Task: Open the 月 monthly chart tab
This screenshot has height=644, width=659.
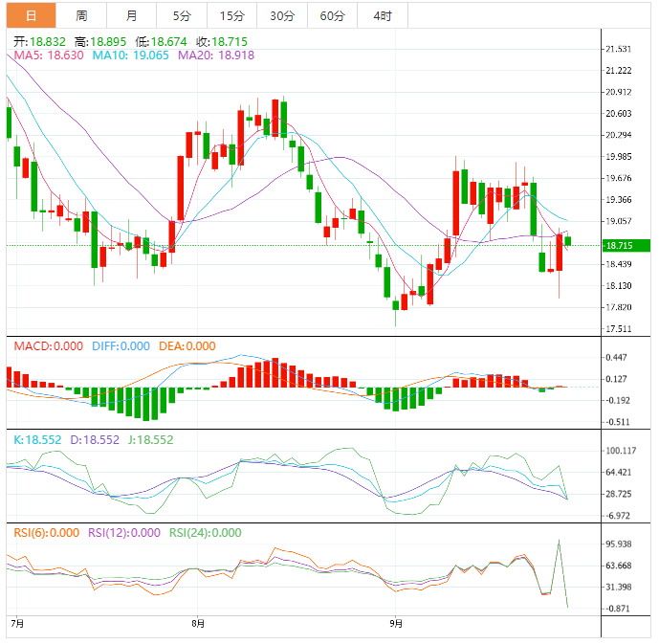Action: coord(131,15)
